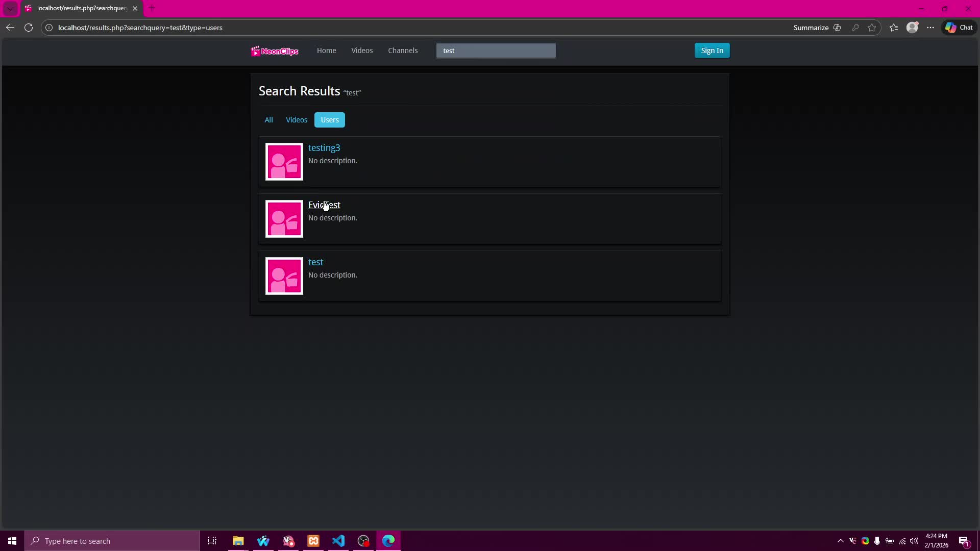Viewport: 980px width, 551px height.
Task: Switch to the Home menu item
Action: pyautogui.click(x=326, y=51)
